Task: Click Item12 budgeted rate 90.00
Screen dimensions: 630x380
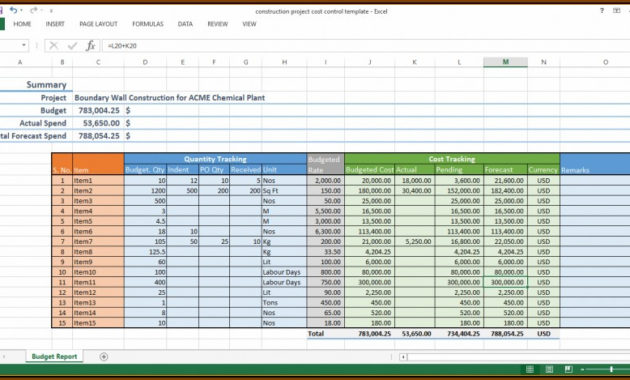Action: pos(325,292)
